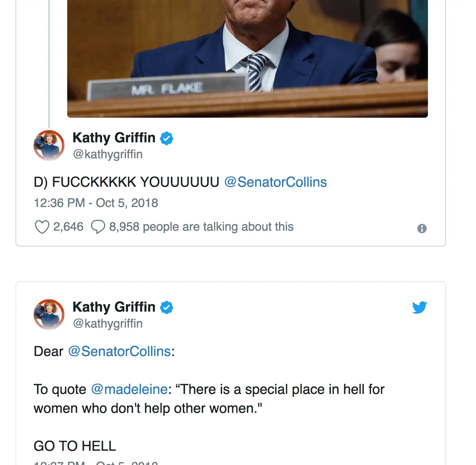Open @kathygriffin handle on the 'Dear' tweet

(108, 323)
